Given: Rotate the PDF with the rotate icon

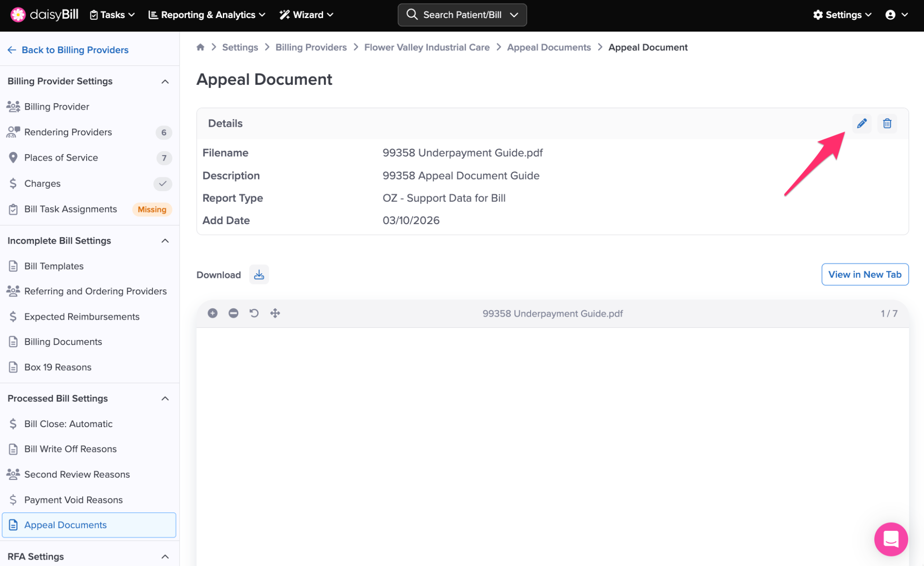Looking at the screenshot, I should [254, 313].
